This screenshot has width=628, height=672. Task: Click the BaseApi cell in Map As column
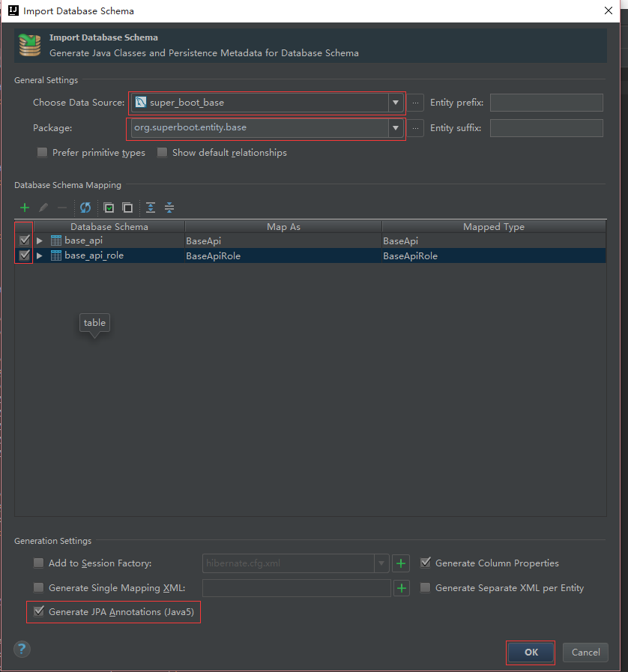(283, 241)
